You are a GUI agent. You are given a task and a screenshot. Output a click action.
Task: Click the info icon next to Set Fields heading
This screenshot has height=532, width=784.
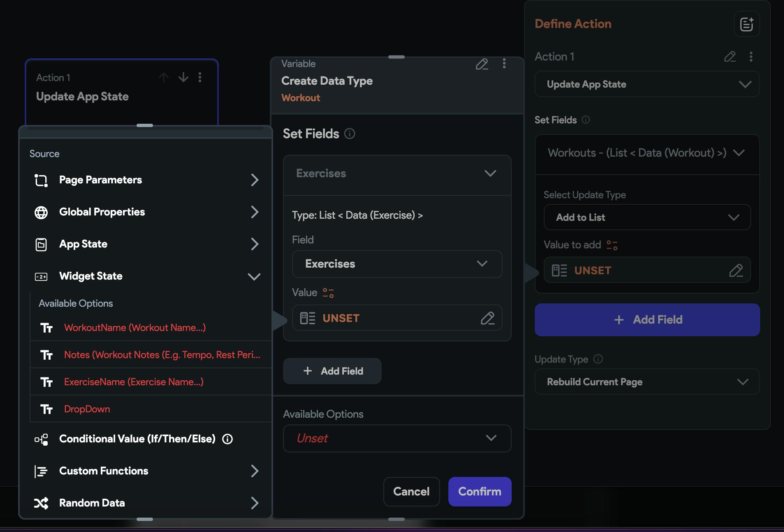coord(350,134)
